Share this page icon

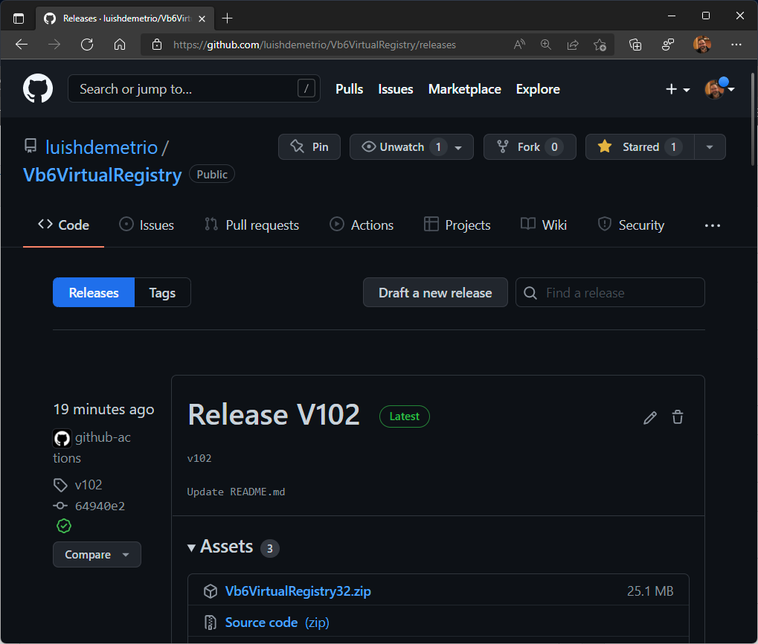point(572,44)
